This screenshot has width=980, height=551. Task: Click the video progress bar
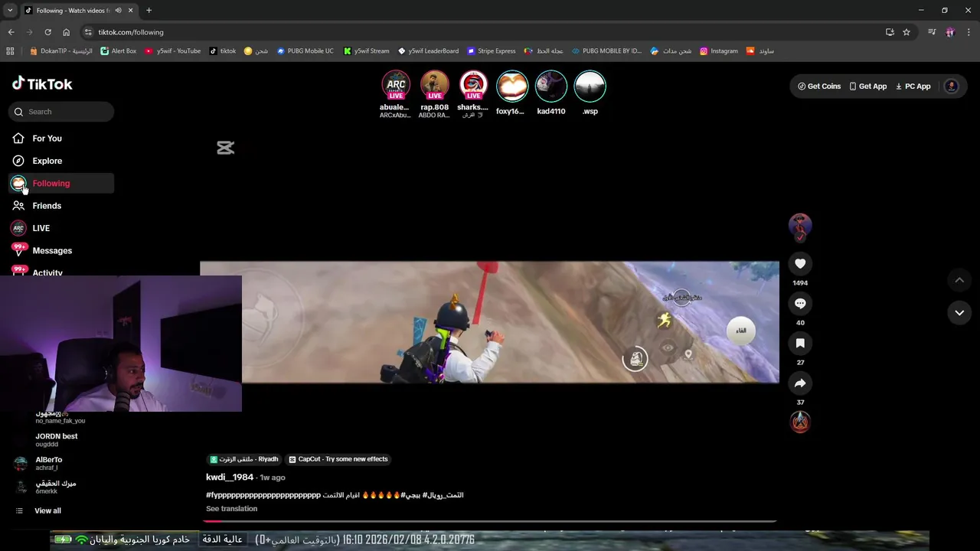tap(490, 521)
